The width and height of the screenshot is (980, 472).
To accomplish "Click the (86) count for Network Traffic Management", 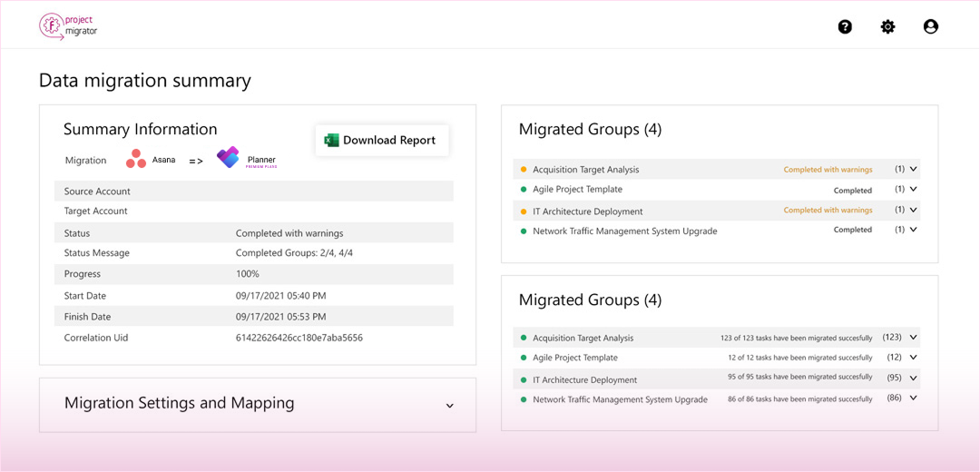I will pos(894,398).
